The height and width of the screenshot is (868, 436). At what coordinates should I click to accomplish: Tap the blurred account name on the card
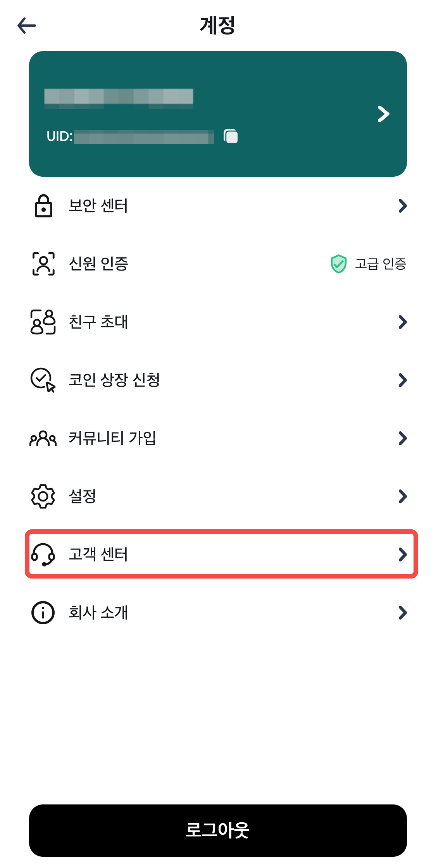click(119, 97)
